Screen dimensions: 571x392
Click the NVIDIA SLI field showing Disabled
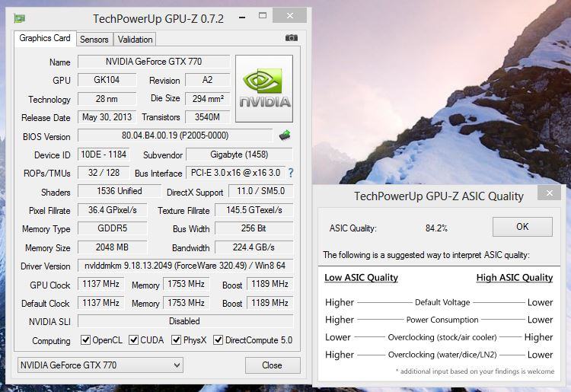pos(185,321)
